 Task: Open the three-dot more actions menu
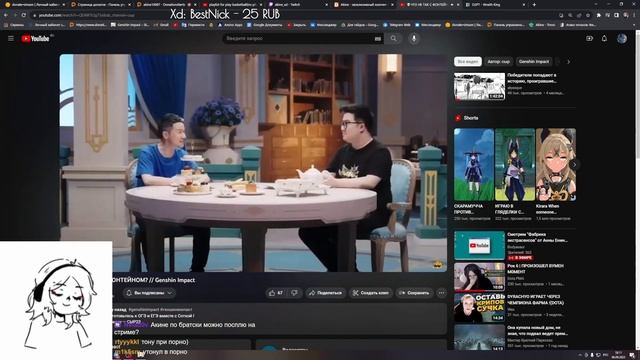click(x=441, y=293)
